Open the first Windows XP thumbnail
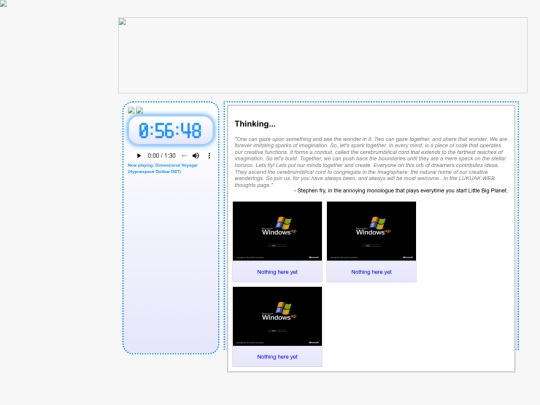Viewport: 540px width, 405px height. point(277,231)
